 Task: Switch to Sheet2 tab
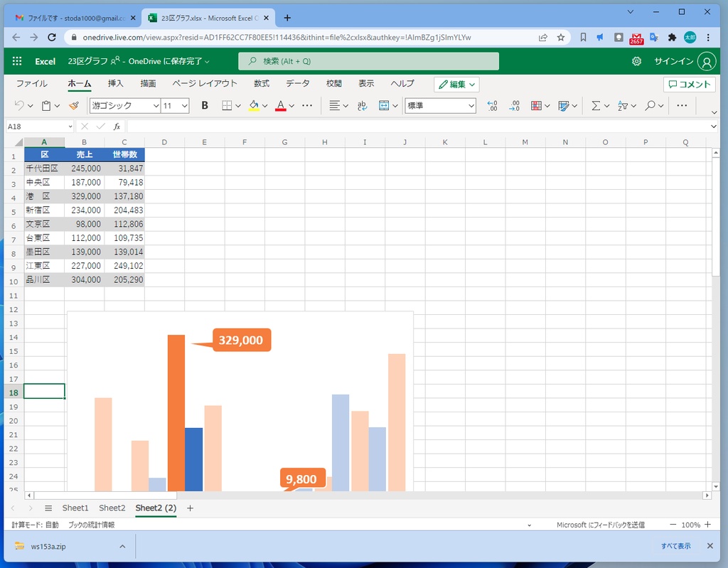point(112,508)
